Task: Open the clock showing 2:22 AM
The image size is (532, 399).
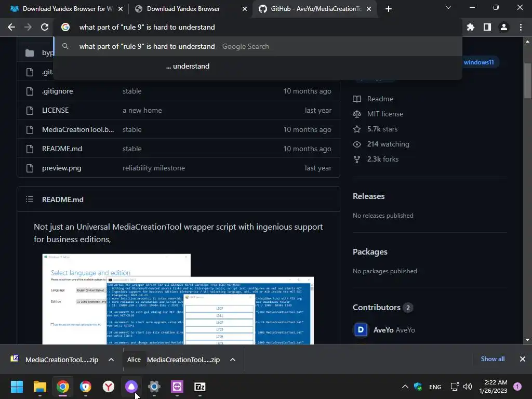Action: (x=494, y=387)
